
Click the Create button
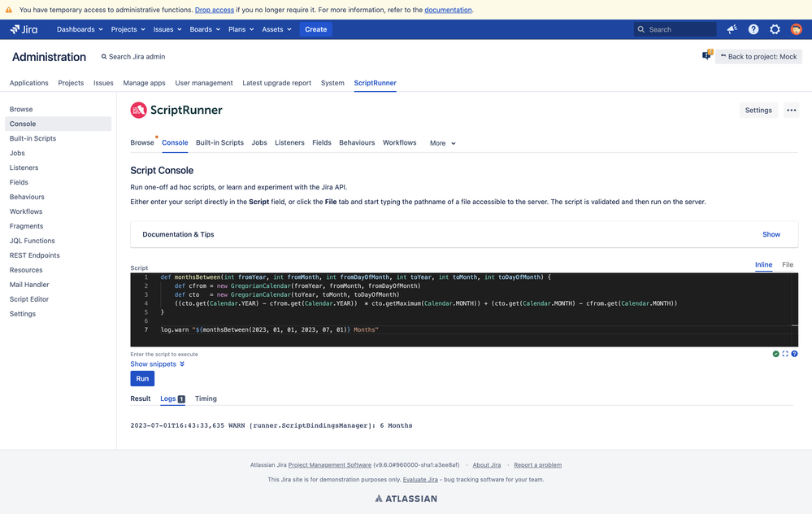pyautogui.click(x=316, y=29)
